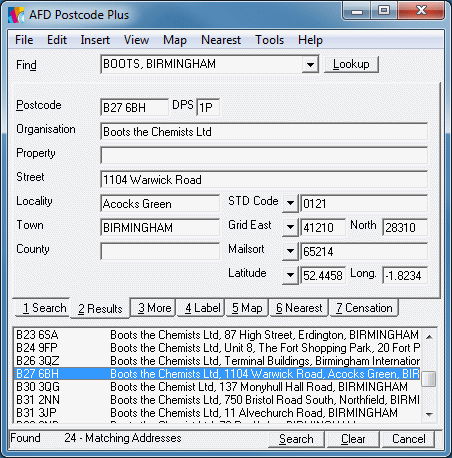Switch to the 7 Censation tab
Viewport: 452px width, 458px height.
pyautogui.click(x=364, y=308)
